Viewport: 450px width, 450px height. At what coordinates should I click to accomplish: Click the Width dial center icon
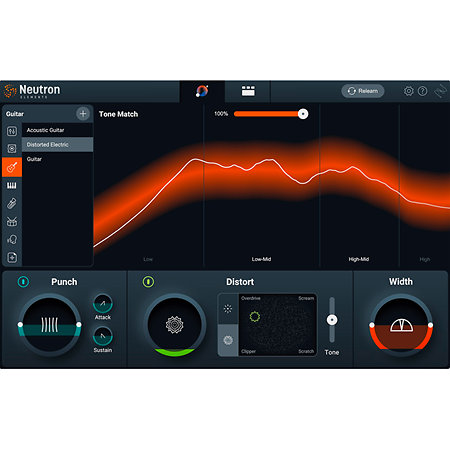[x=401, y=325]
